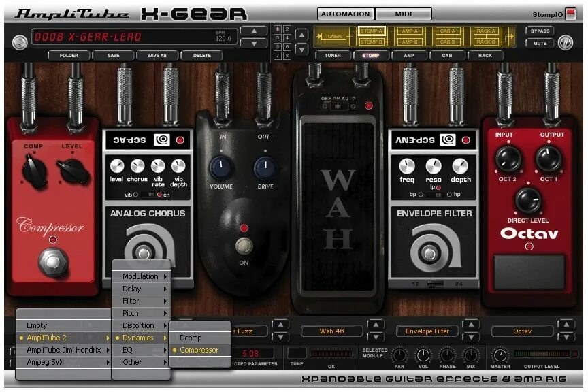Screen dimensions: 588x392
Task: Click the FOLDER button
Action: pos(69,56)
